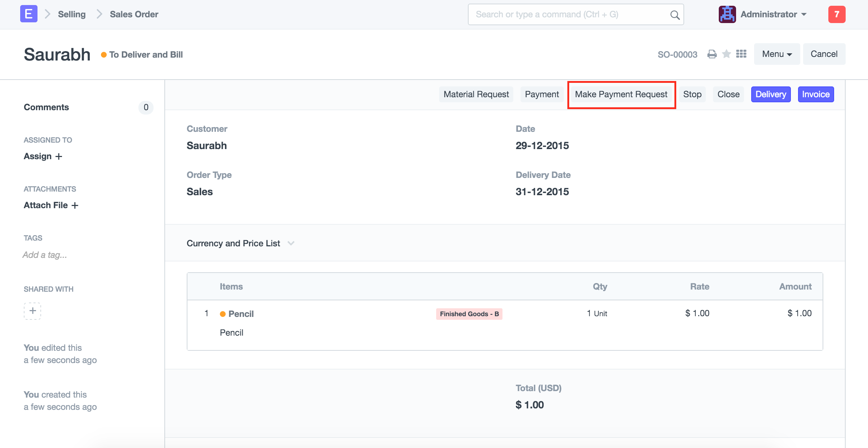Click the ERPNext home logo icon
The image size is (868, 448).
click(x=28, y=14)
